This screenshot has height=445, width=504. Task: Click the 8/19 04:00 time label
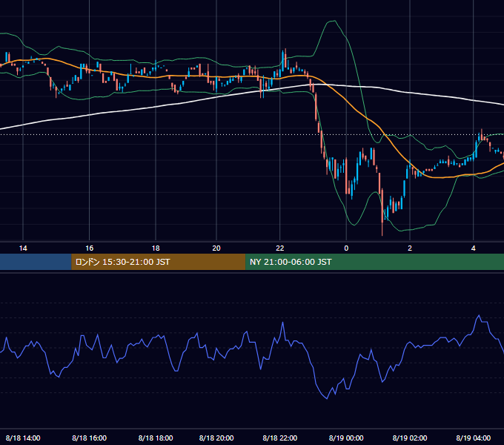point(474,438)
